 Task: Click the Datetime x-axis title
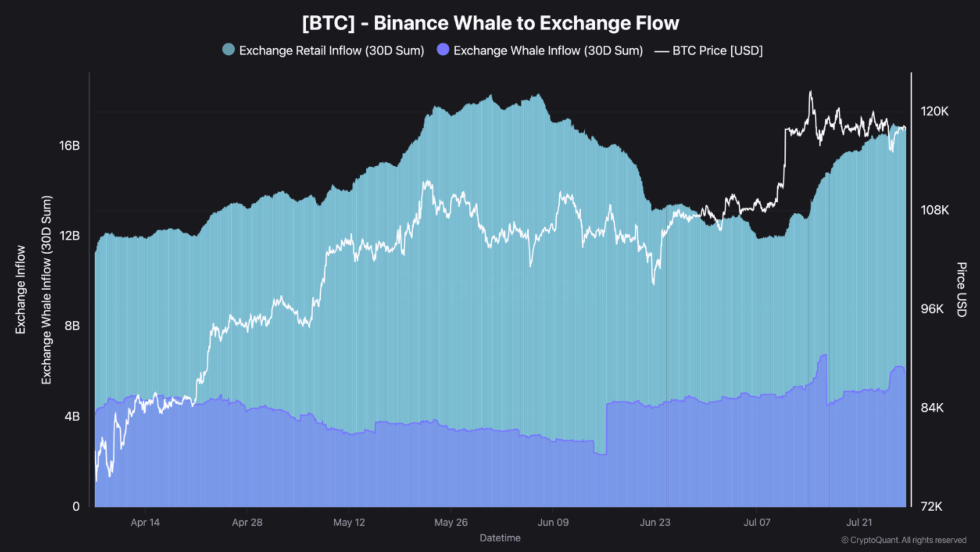point(500,538)
